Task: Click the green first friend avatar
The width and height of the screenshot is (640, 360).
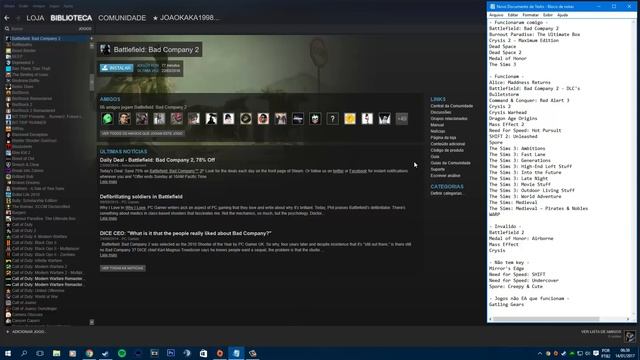Action: 107,119
